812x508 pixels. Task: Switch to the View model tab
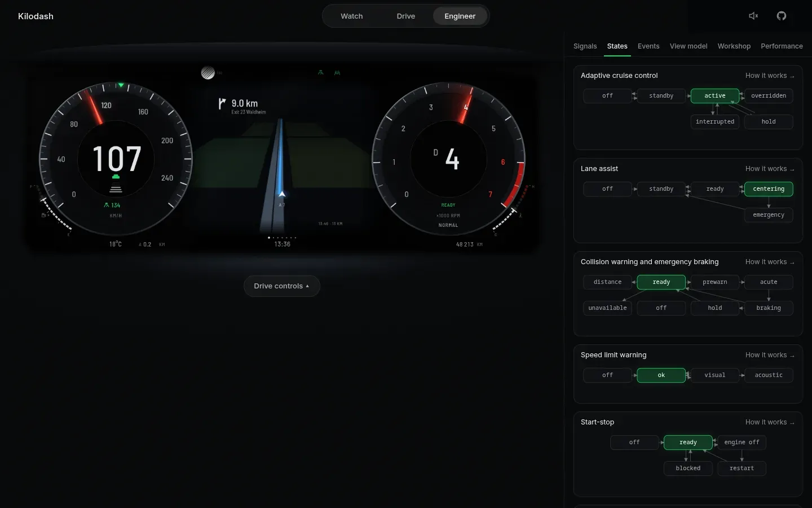[689, 46]
